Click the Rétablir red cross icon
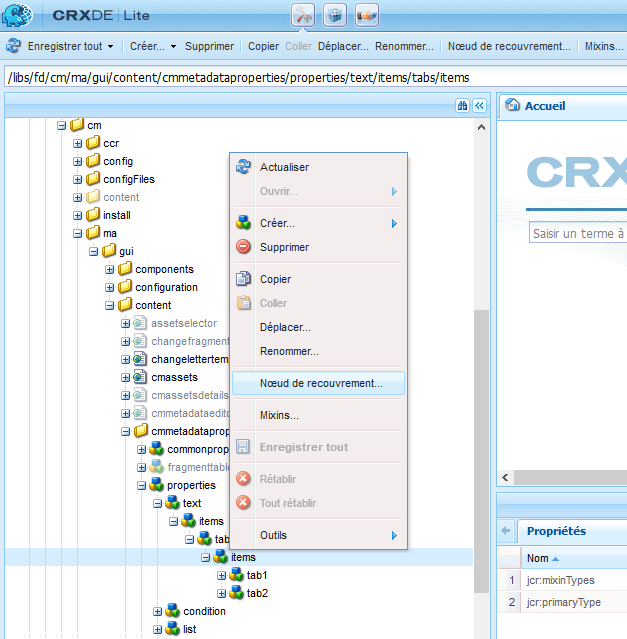Image resolution: width=627 pixels, height=639 pixels. pos(243,478)
